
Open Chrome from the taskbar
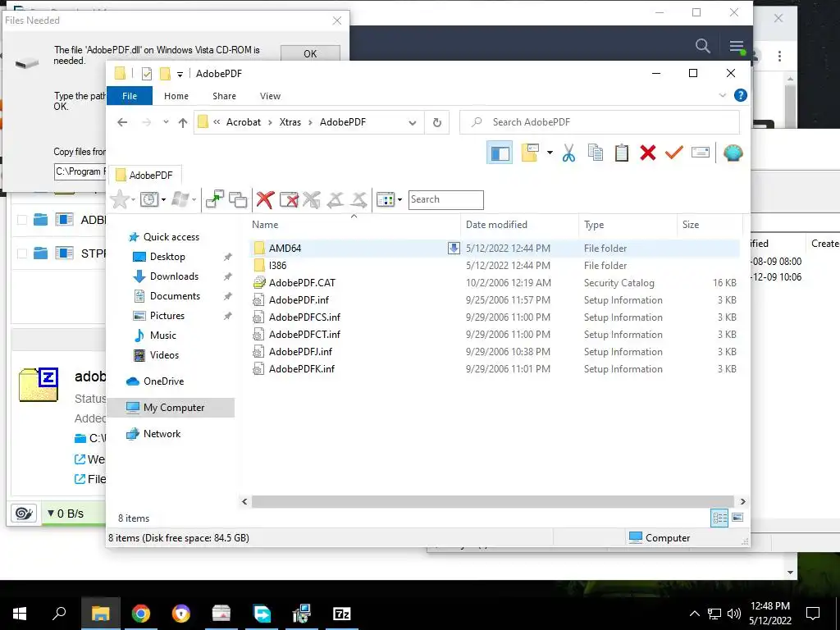pos(141,614)
